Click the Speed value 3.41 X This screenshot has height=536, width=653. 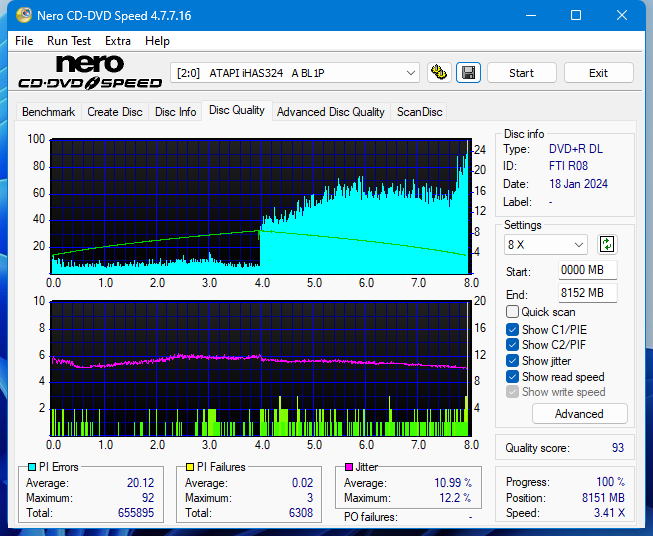point(609,513)
